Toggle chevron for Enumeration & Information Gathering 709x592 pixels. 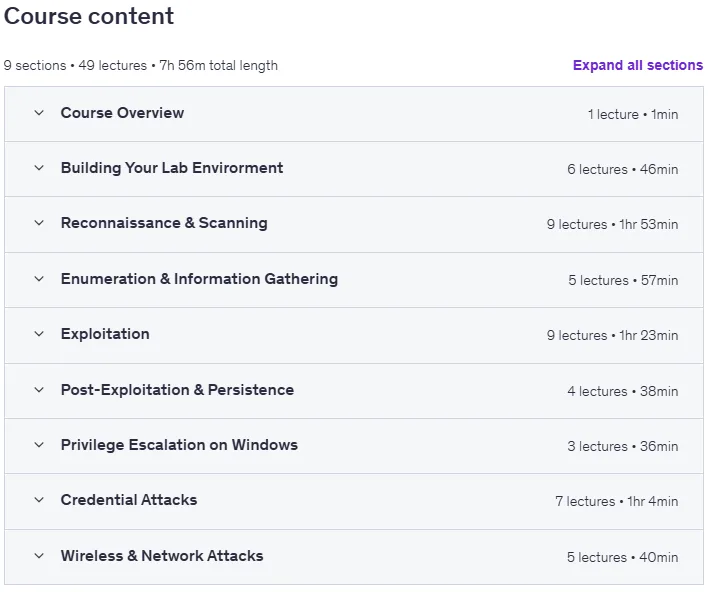tap(39, 279)
